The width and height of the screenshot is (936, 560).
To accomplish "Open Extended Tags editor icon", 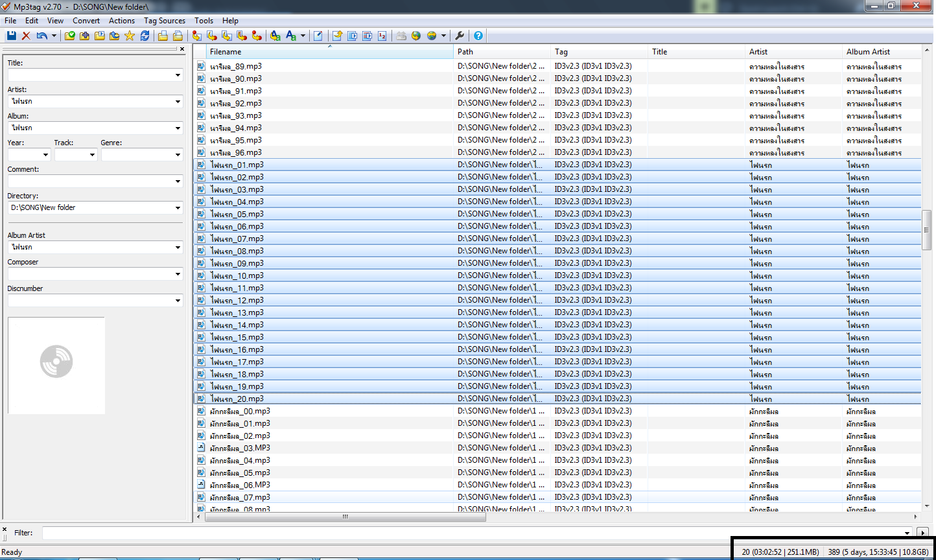I will 318,36.
